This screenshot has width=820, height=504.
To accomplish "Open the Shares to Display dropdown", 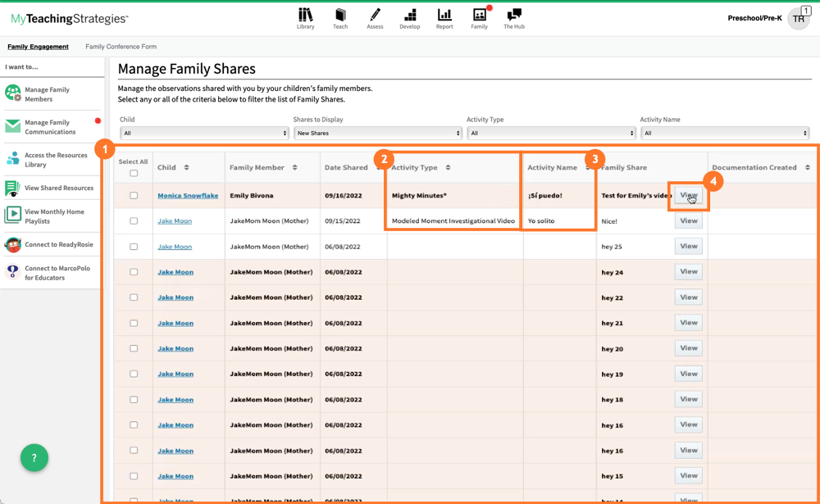I will tap(377, 131).
